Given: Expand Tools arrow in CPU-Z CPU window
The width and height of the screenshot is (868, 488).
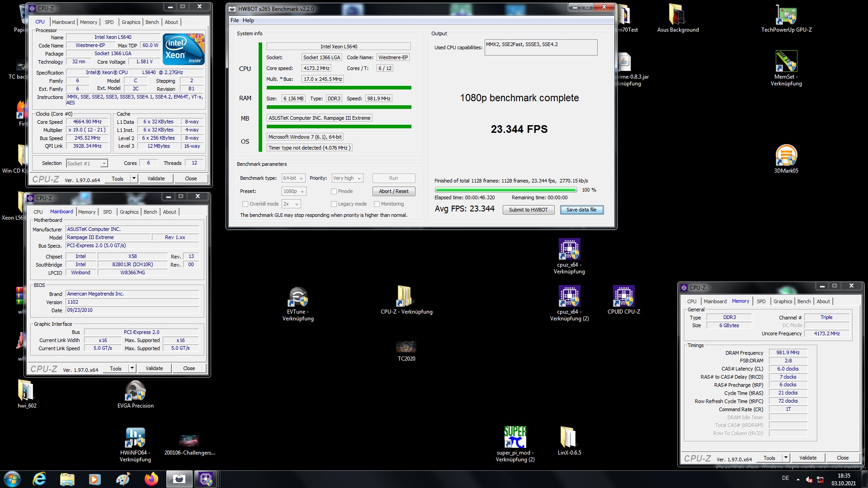Looking at the screenshot, I should (134, 178).
